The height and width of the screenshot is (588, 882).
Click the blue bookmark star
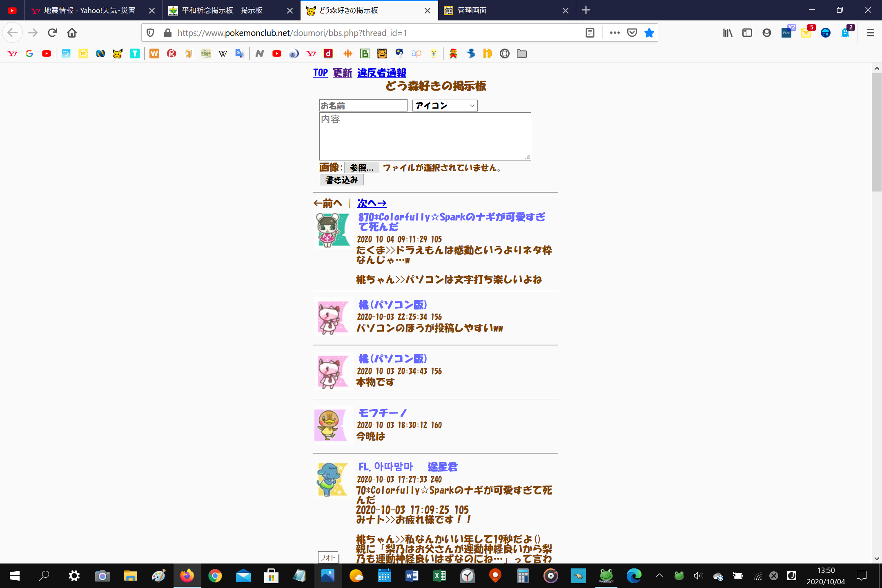(x=649, y=33)
